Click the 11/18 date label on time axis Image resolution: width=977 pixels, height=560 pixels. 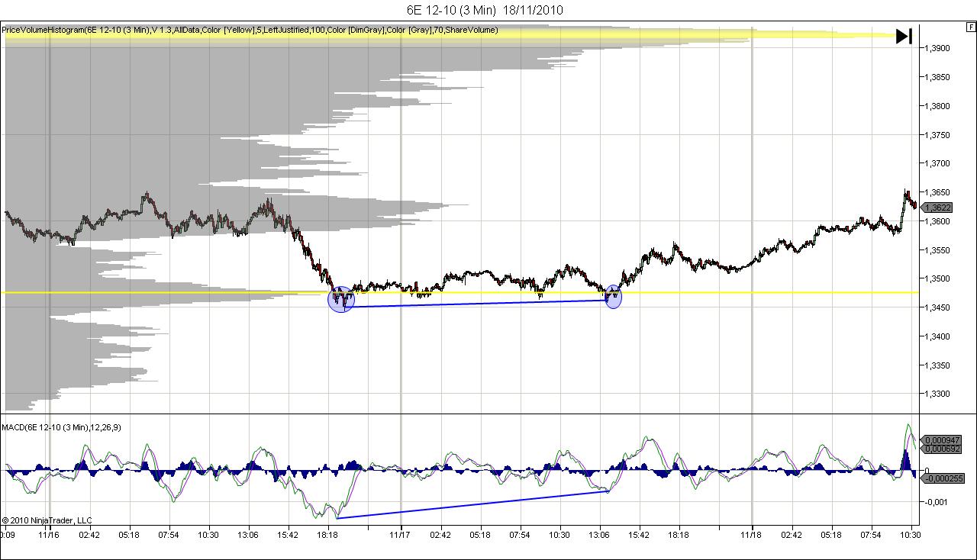pyautogui.click(x=753, y=535)
